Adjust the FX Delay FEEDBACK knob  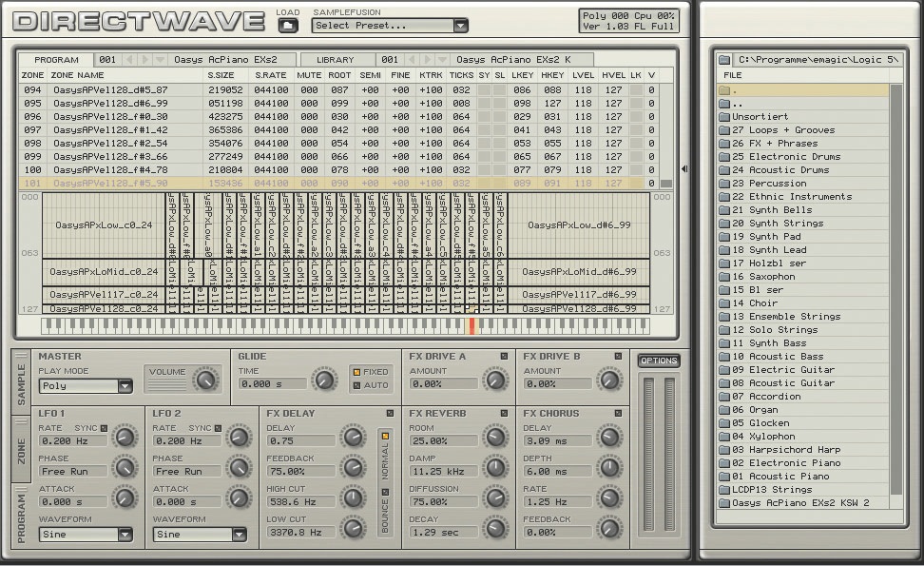pos(353,467)
